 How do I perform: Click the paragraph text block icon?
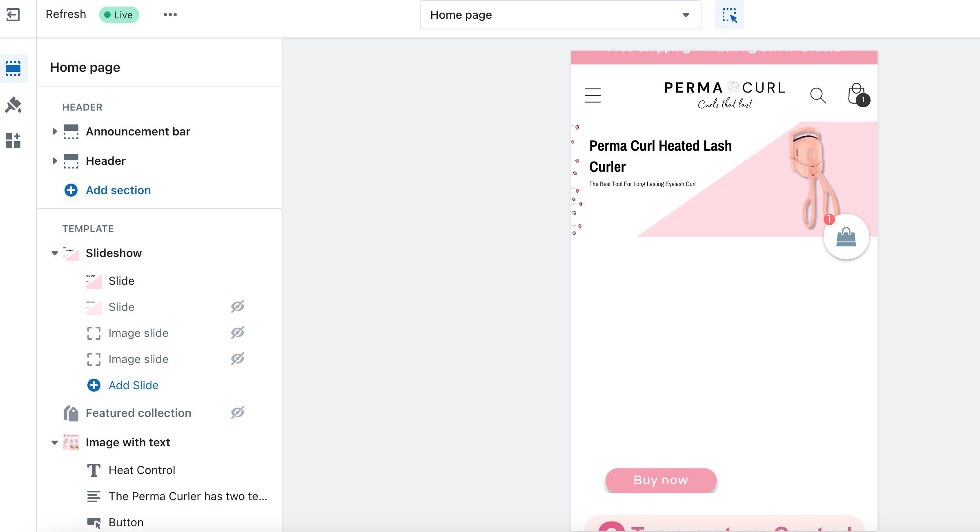[94, 497]
